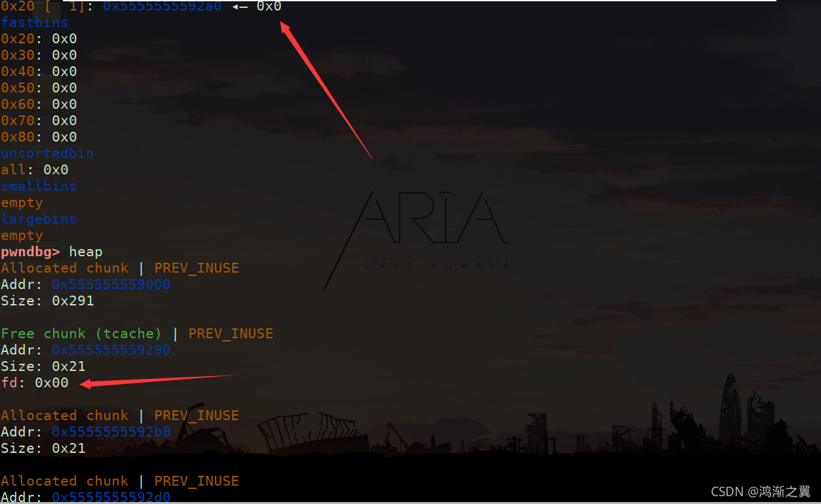Viewport: 821px width, 504px height.
Task: Click 'empty' below the largebins heading
Action: point(22,235)
